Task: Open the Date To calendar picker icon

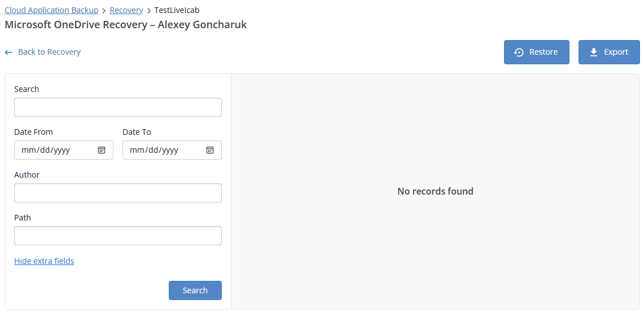Action: [210, 150]
